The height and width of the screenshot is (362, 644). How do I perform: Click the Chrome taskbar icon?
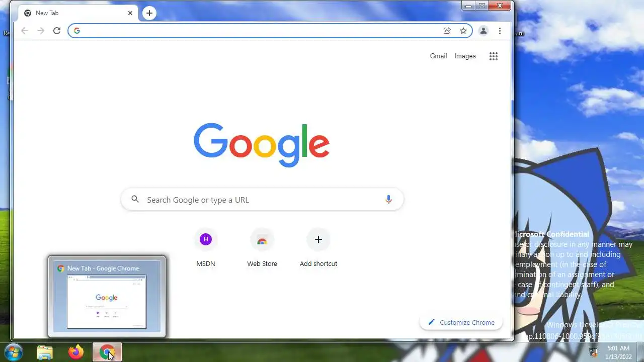point(107,352)
